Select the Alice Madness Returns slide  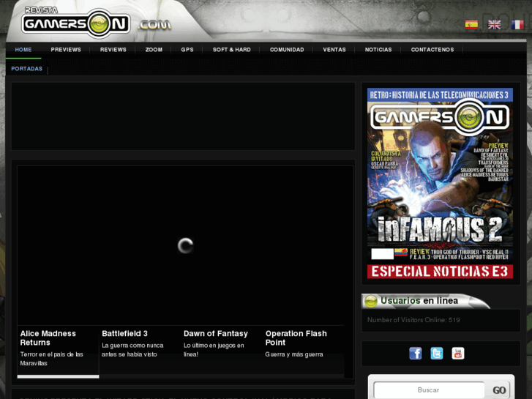pyautogui.click(x=58, y=351)
